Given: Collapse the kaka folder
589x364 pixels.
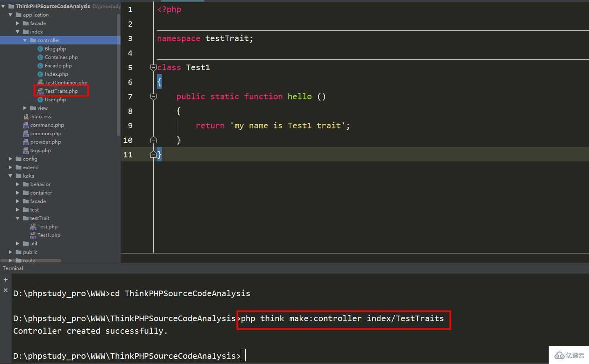Looking at the screenshot, I should 10,176.
